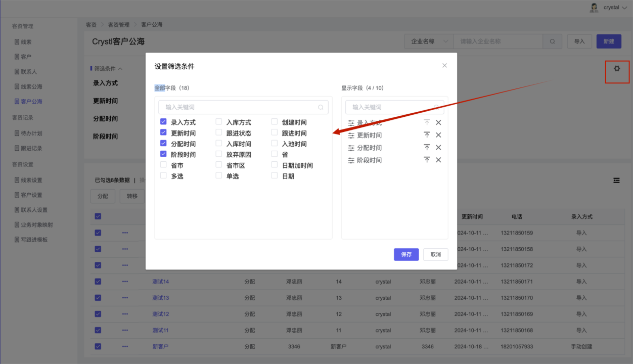The width and height of the screenshot is (633, 364).
Task: Open the more-actions dots for row 测试14
Action: (125, 282)
